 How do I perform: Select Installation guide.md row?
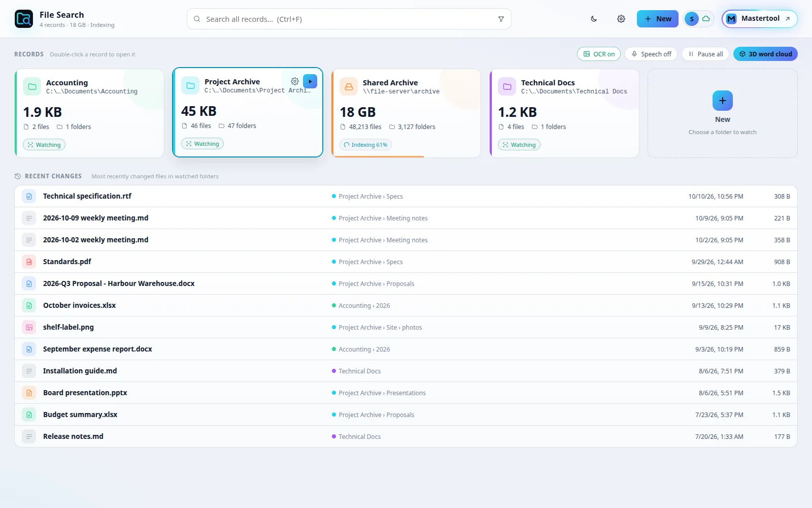[406, 371]
